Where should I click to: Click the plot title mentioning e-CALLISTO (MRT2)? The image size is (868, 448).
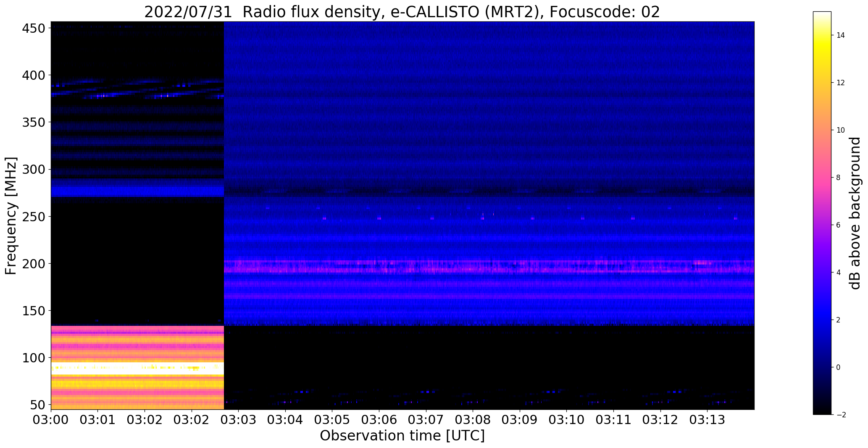pos(402,12)
